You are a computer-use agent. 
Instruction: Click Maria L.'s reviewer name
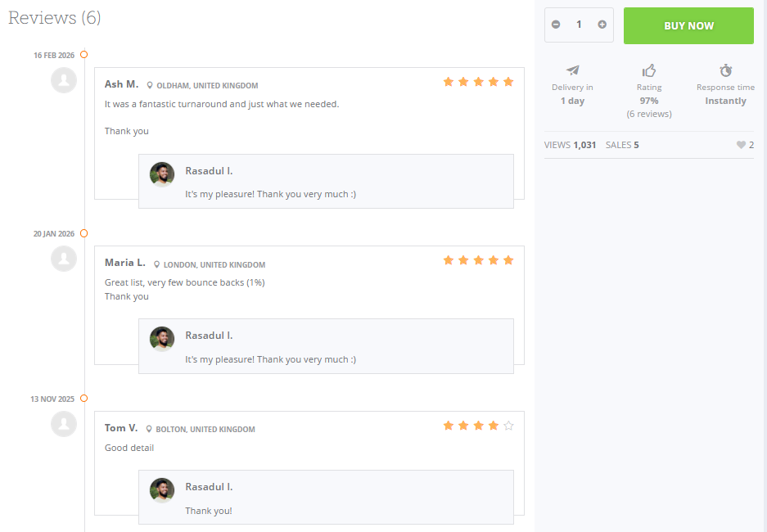click(124, 263)
